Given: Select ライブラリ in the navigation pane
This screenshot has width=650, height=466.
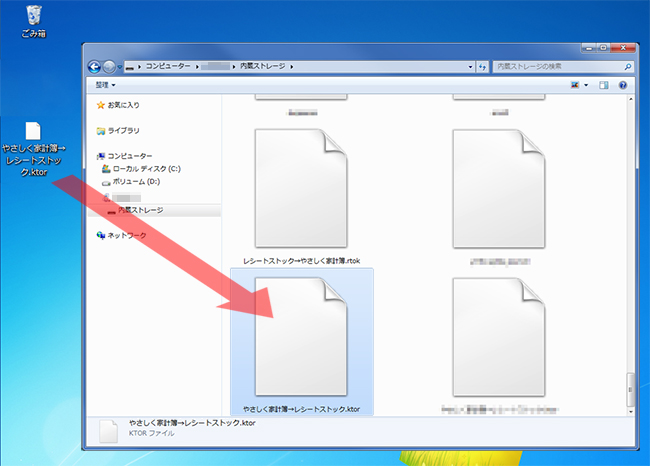Looking at the screenshot, I should (x=124, y=131).
